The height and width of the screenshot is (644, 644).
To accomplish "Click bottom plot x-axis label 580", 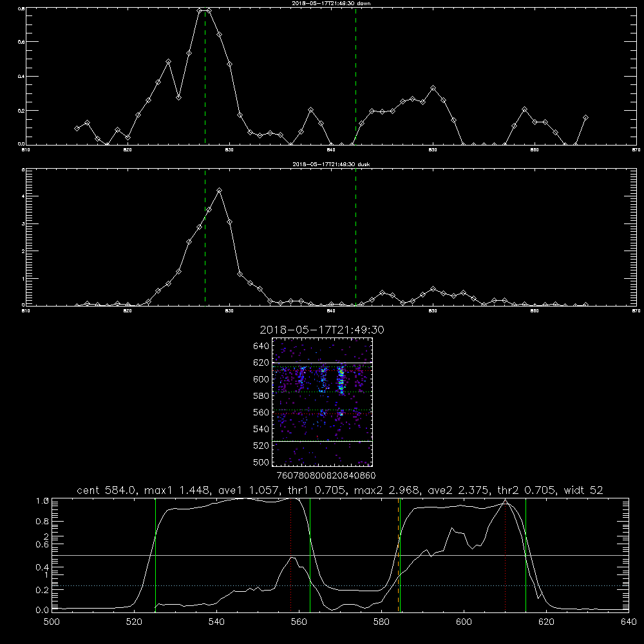I will [381, 622].
